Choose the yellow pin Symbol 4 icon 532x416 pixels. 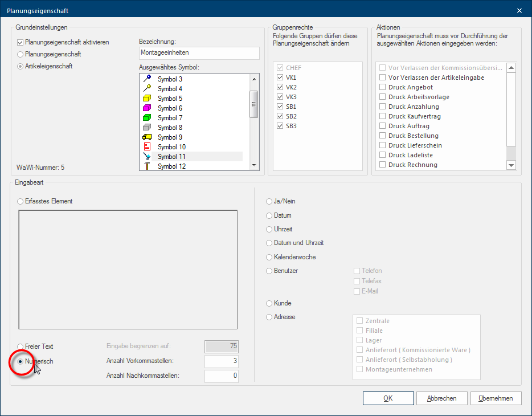click(x=146, y=88)
